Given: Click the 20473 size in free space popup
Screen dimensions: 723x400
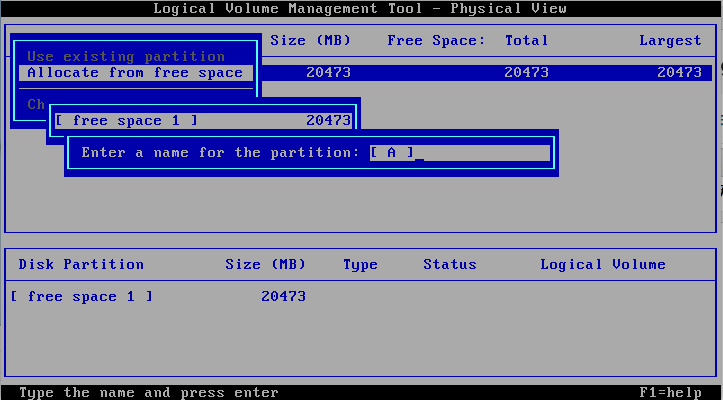Looking at the screenshot, I should tap(328, 121).
